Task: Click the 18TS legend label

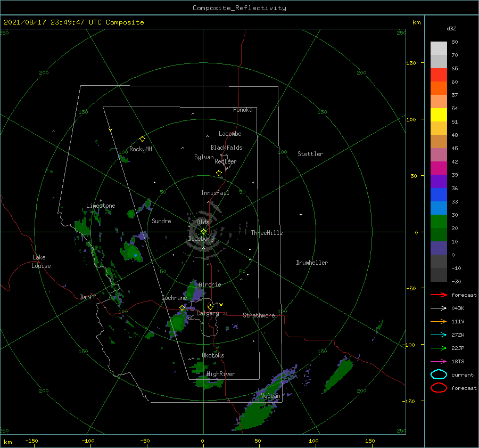Action: click(x=458, y=362)
